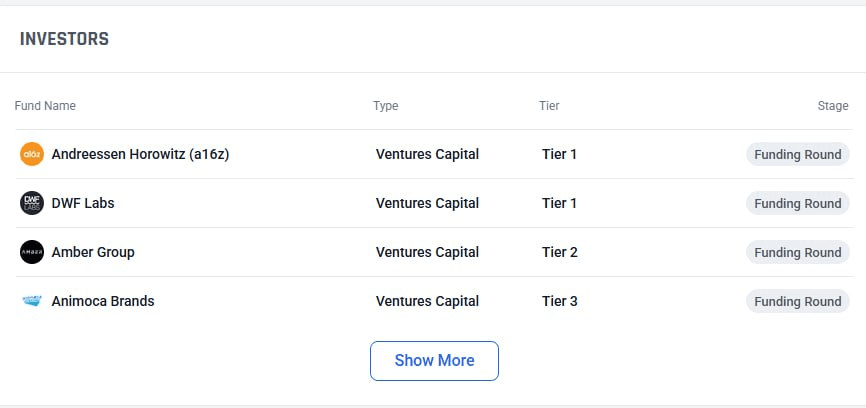Image resolution: width=866 pixels, height=408 pixels.
Task: Sort by Stage column header
Action: pos(833,105)
